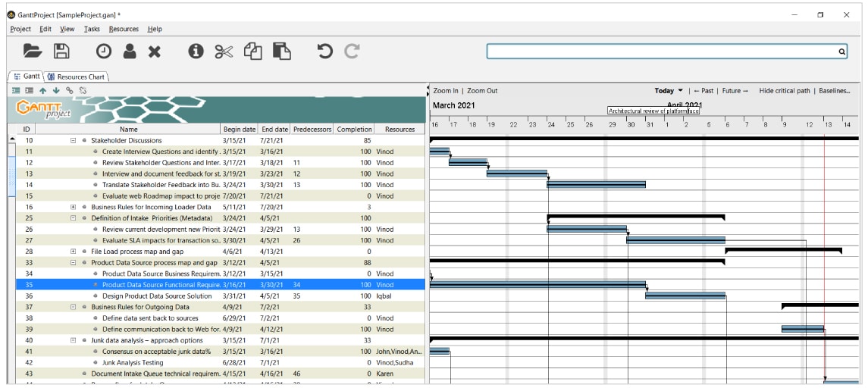Click Hide critical path
The image size is (868, 391).
click(x=784, y=91)
